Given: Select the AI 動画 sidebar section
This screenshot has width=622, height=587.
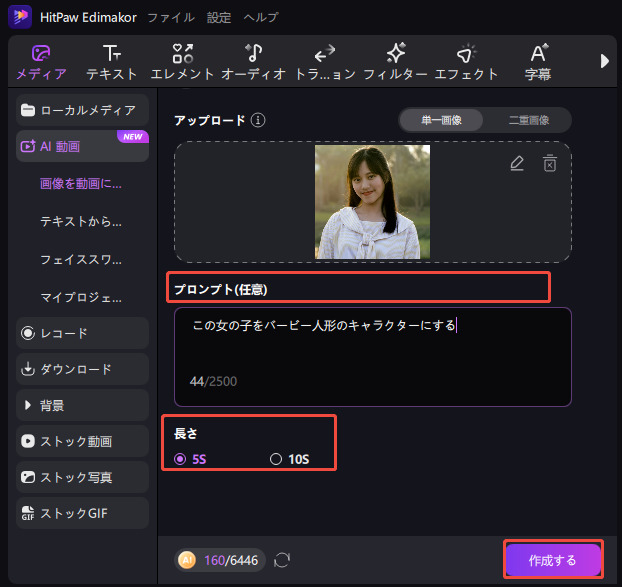Looking at the screenshot, I should tap(83, 146).
